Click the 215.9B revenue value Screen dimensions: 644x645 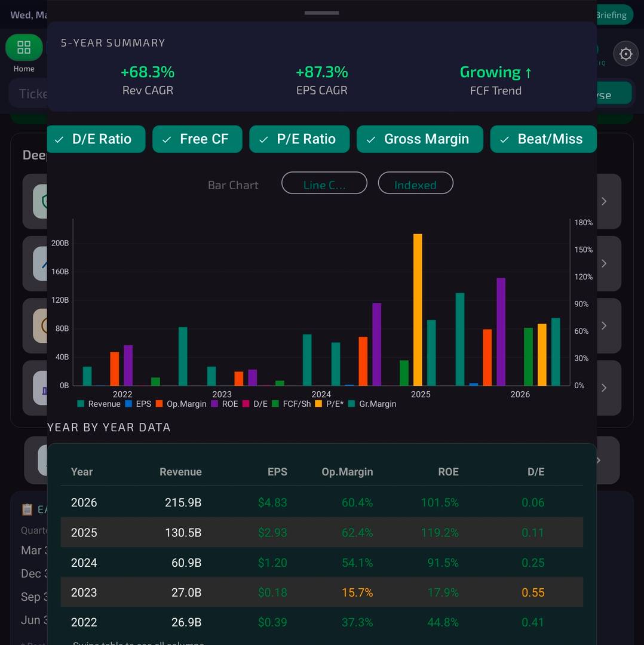(x=183, y=503)
